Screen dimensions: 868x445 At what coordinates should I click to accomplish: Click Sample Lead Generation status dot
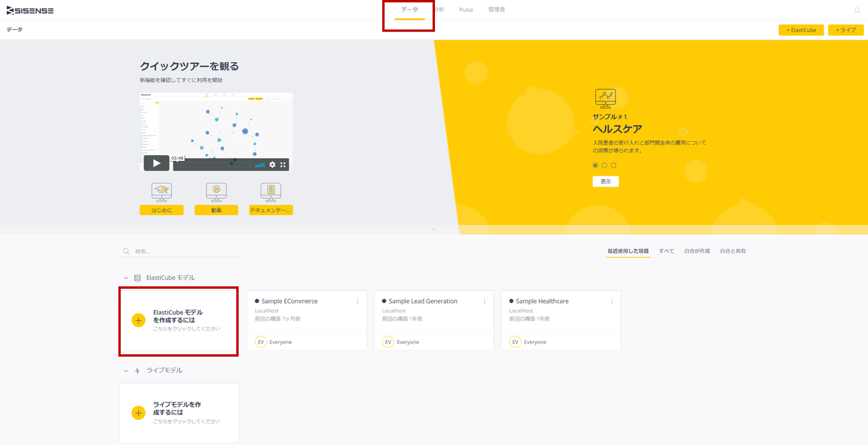384,301
